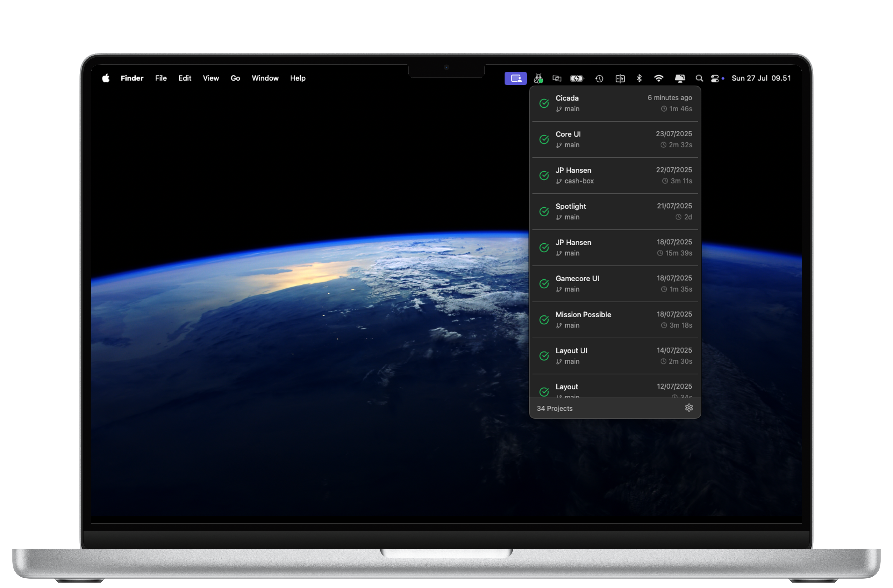Click the split-window menu bar icon
The image size is (893, 588).
[x=620, y=78]
